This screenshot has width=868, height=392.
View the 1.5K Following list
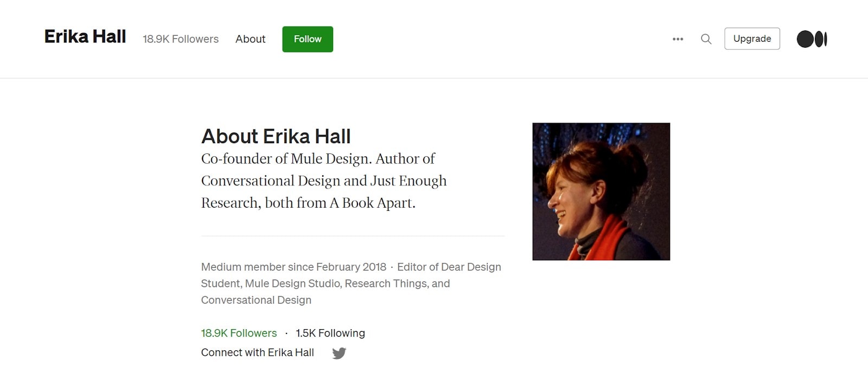[330, 333]
